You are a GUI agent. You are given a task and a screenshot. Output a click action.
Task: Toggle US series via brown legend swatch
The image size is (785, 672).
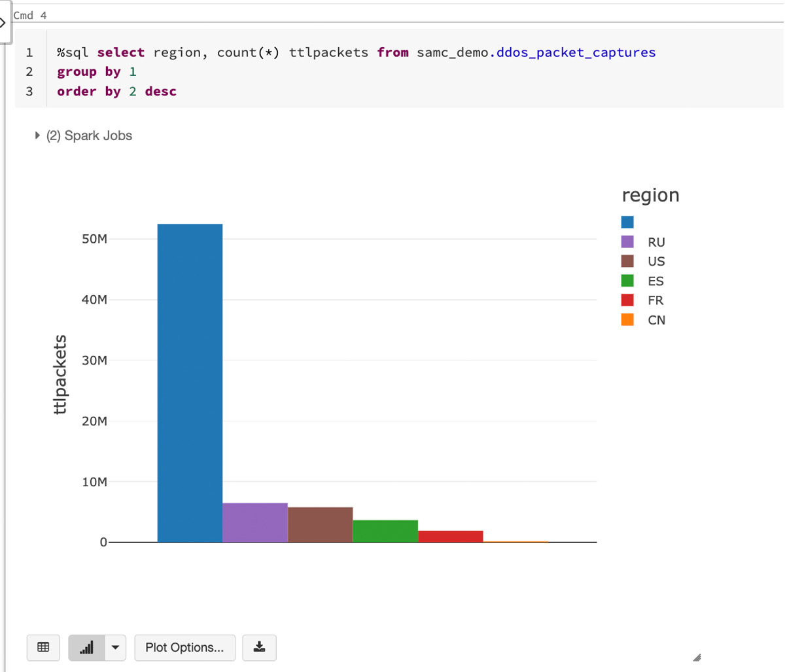point(627,261)
